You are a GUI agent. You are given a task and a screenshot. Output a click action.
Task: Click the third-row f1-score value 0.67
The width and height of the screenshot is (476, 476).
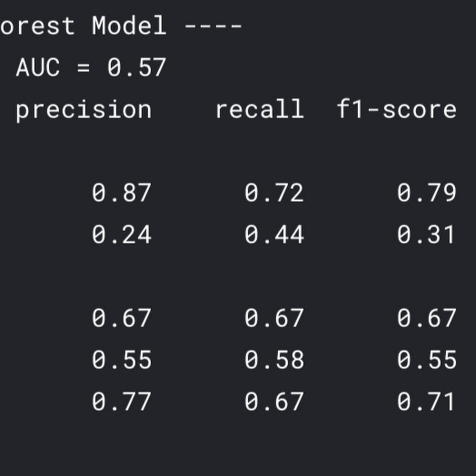(426, 318)
